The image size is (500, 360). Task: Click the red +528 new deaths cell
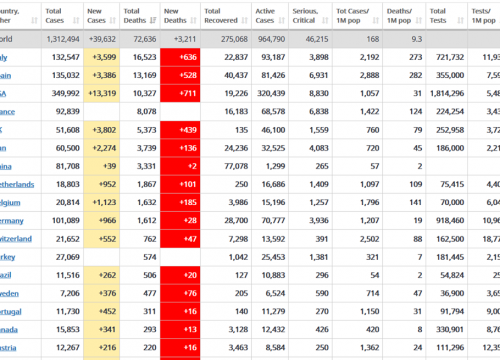[180, 75]
